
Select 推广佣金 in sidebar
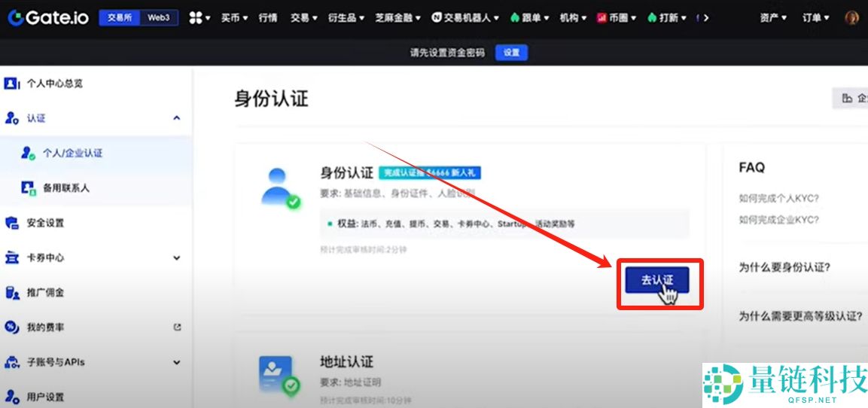pyautogui.click(x=45, y=293)
